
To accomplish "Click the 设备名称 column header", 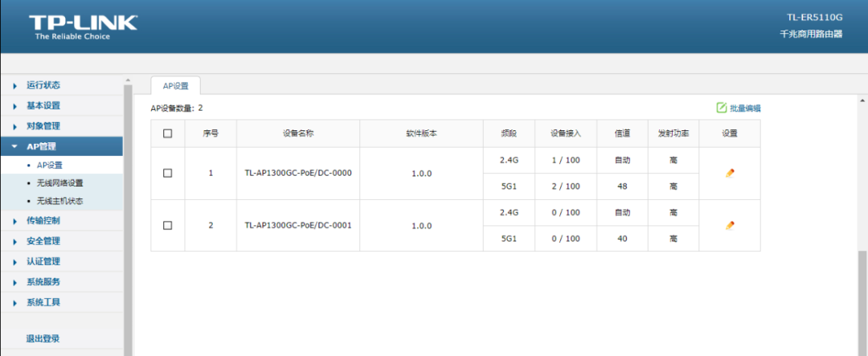I will coord(298,133).
